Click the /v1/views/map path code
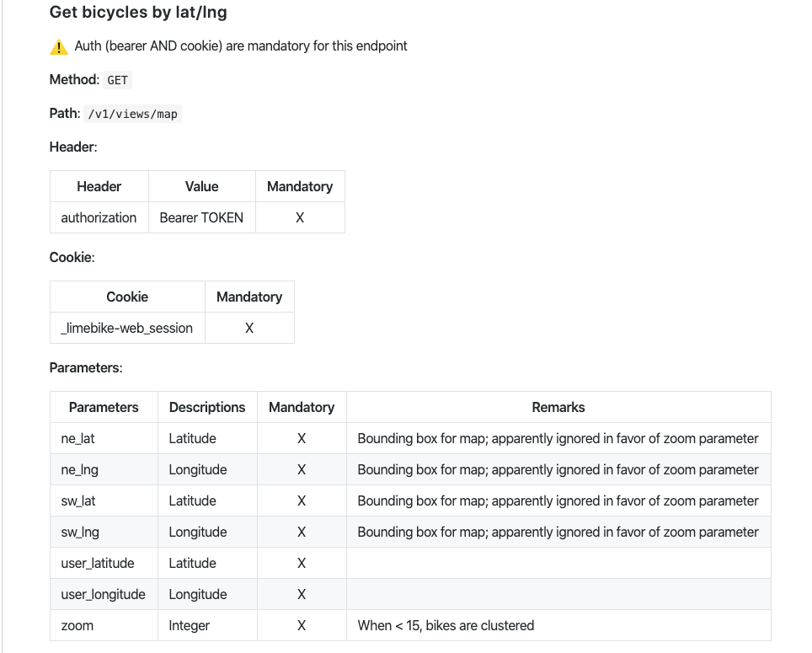Viewport: 812px width, 653px height. pos(133,114)
